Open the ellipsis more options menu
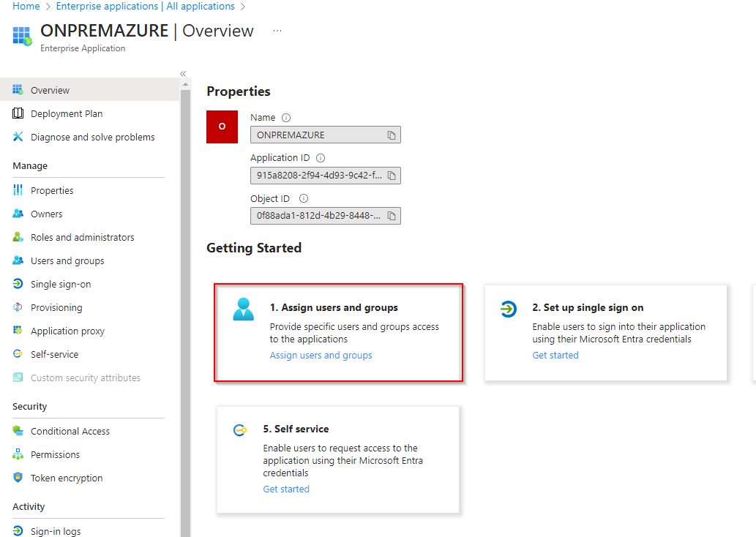 pos(277,31)
